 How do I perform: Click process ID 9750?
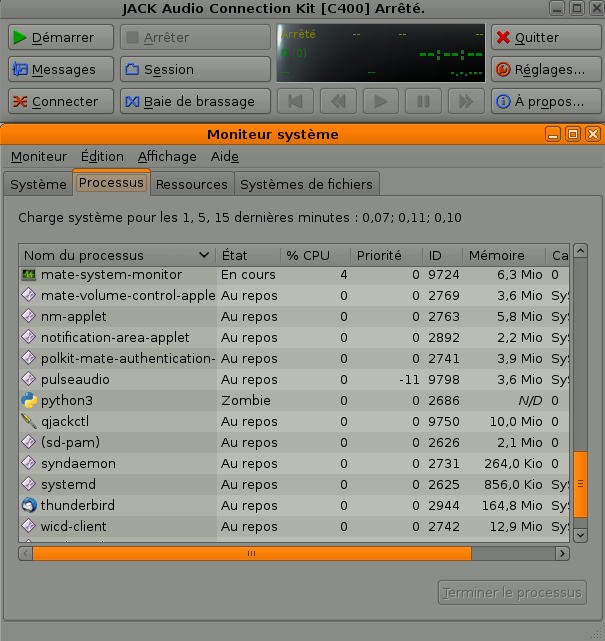tap(444, 421)
